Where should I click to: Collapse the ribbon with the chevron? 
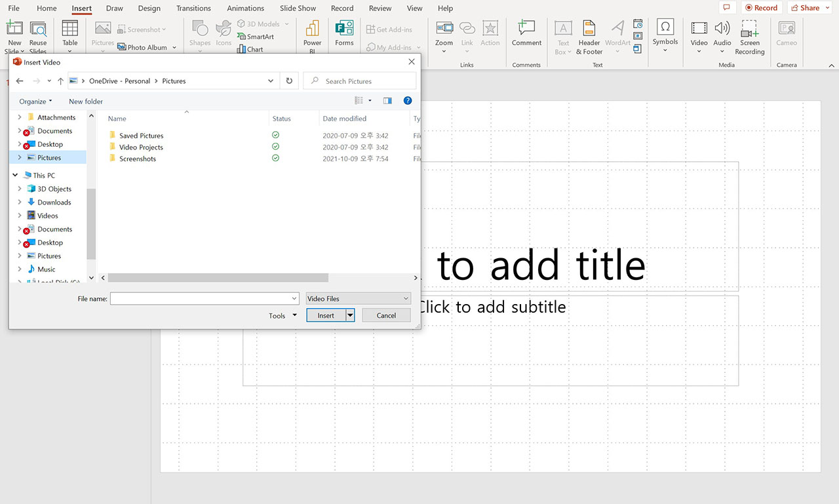832,66
